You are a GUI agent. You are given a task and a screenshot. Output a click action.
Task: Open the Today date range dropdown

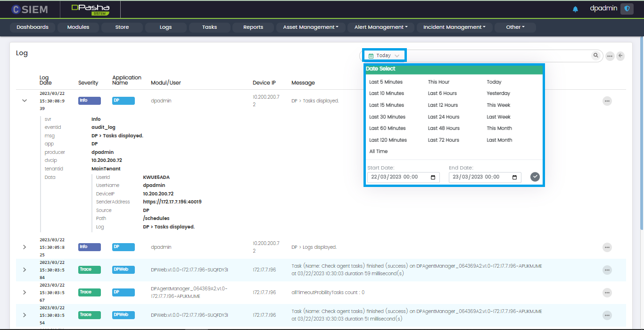[x=384, y=56]
